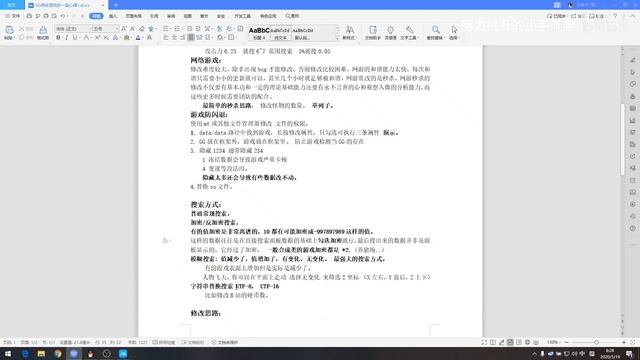Toggle bold formatting
The width and height of the screenshot is (640, 360).
pyautogui.click(x=58, y=38)
